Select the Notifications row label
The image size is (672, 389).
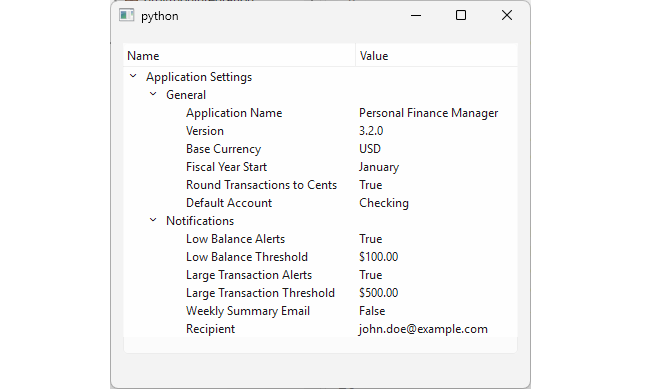[x=200, y=221]
